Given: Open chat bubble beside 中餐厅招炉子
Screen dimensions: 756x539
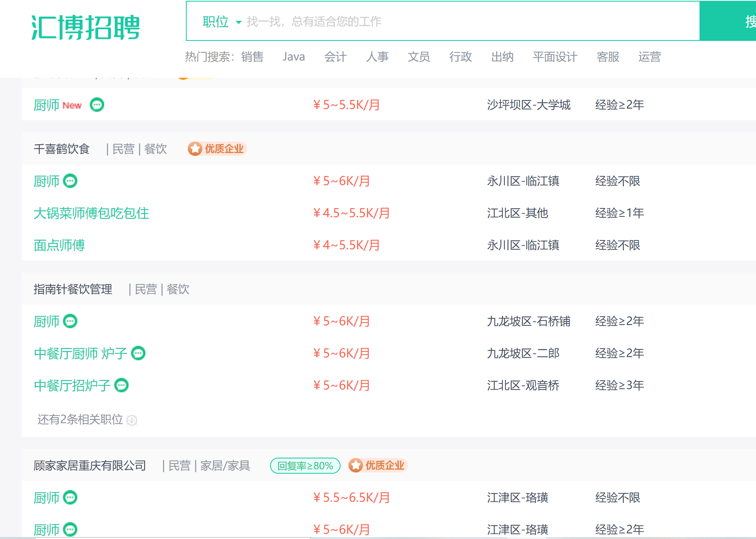Looking at the screenshot, I should point(122,386).
